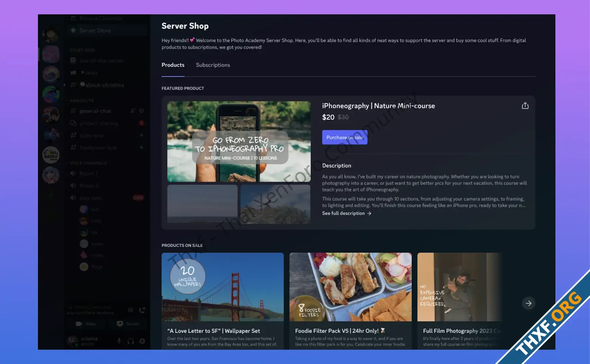Open general-chat channel settings gear
The height and width of the screenshot is (364, 590).
141,111
